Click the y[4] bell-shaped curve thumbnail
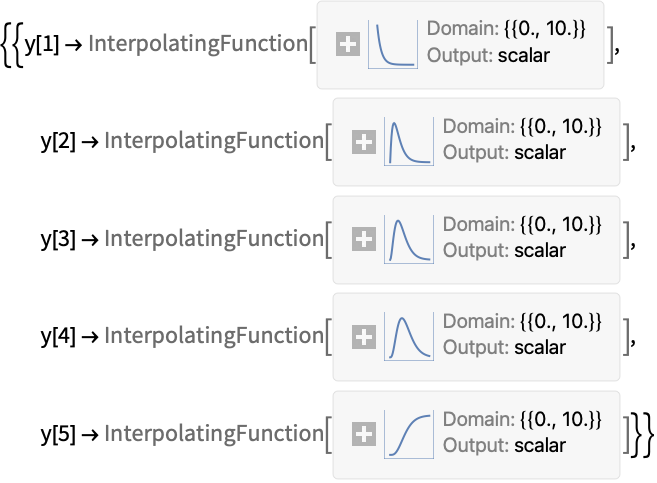657x483 pixels. 409,336
